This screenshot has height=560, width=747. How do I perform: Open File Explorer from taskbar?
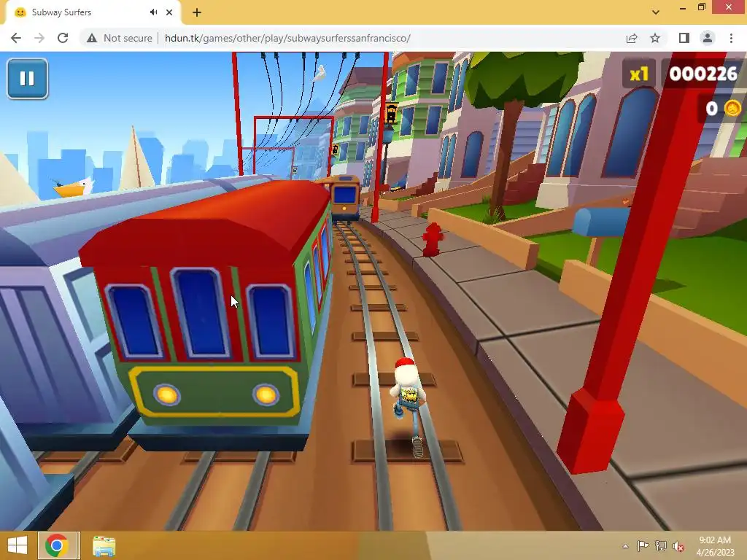click(104, 546)
